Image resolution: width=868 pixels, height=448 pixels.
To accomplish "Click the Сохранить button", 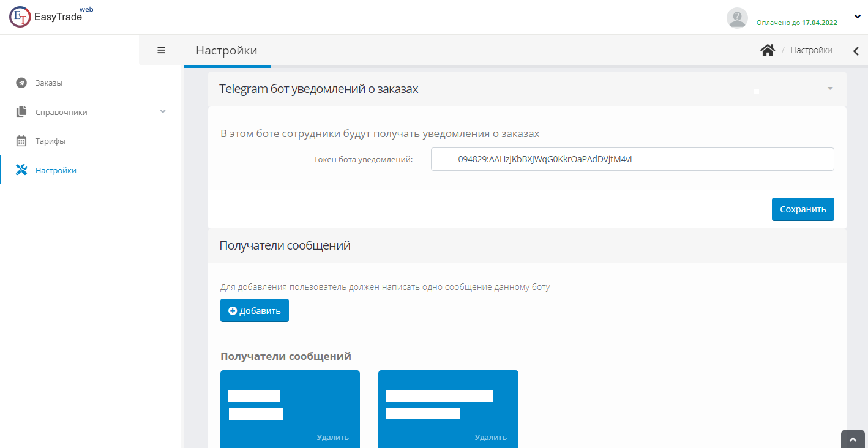I will 803,209.
